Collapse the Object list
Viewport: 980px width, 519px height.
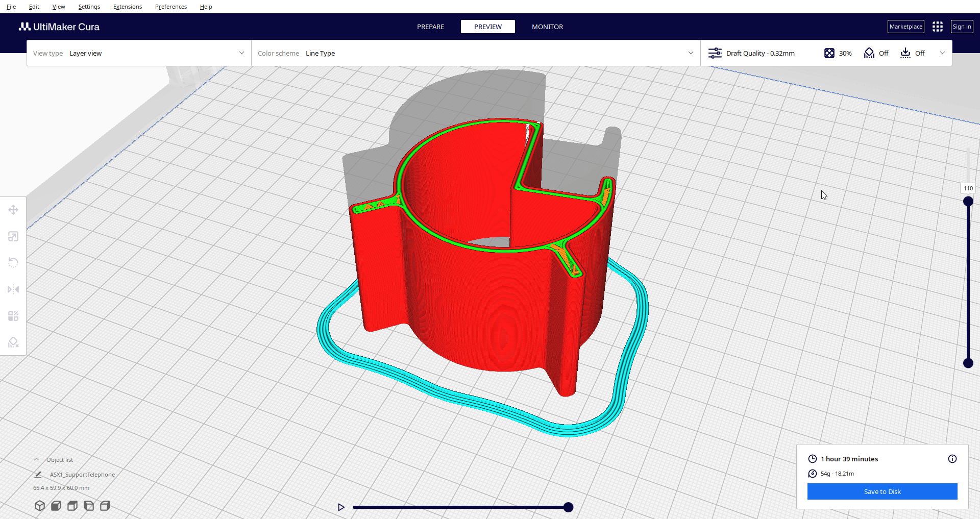click(37, 460)
